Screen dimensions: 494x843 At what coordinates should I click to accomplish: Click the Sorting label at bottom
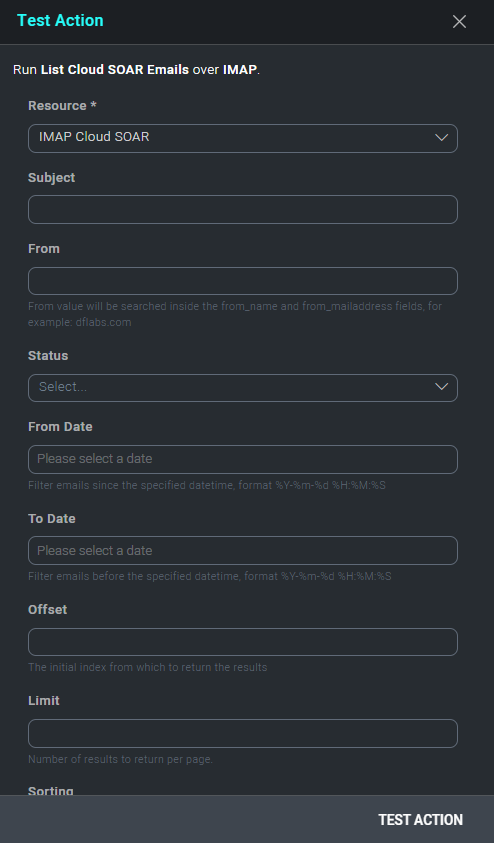tap(51, 790)
